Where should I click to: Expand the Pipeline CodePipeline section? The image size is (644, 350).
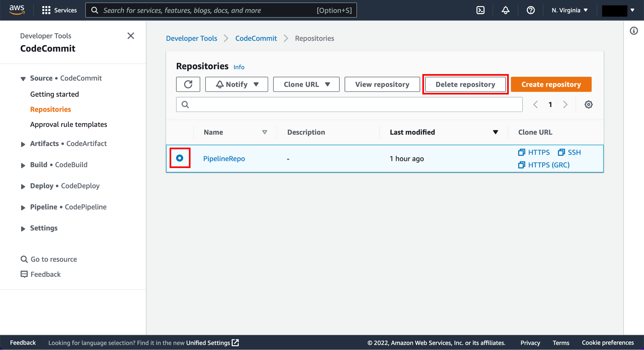(68, 207)
